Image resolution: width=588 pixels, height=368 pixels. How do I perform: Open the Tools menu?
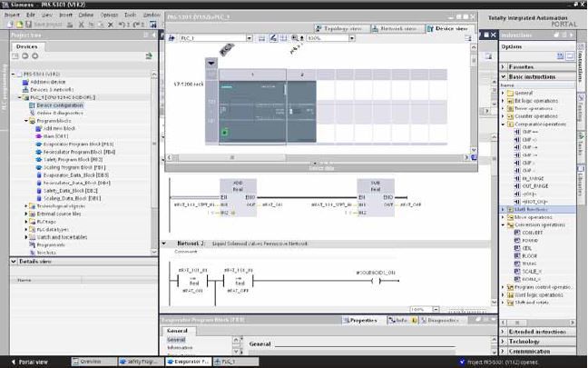[130, 15]
